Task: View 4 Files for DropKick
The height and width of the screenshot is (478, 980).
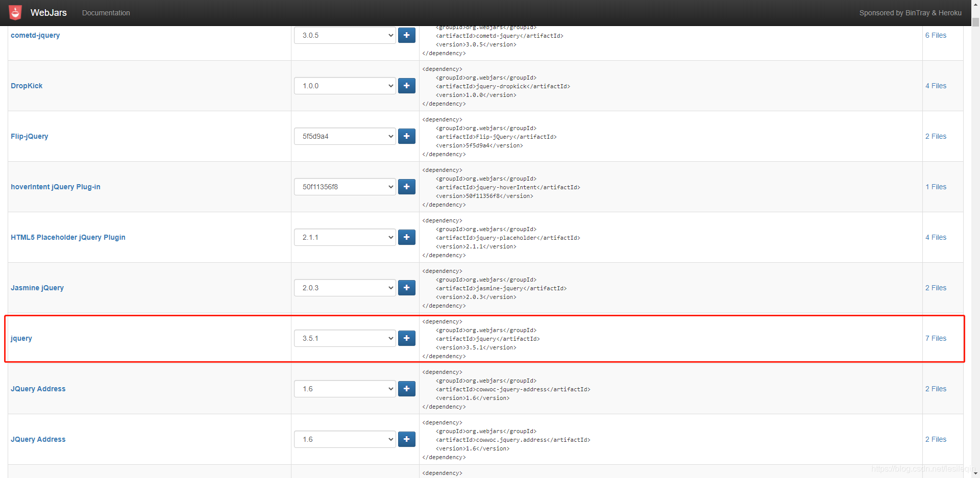Action: click(936, 86)
